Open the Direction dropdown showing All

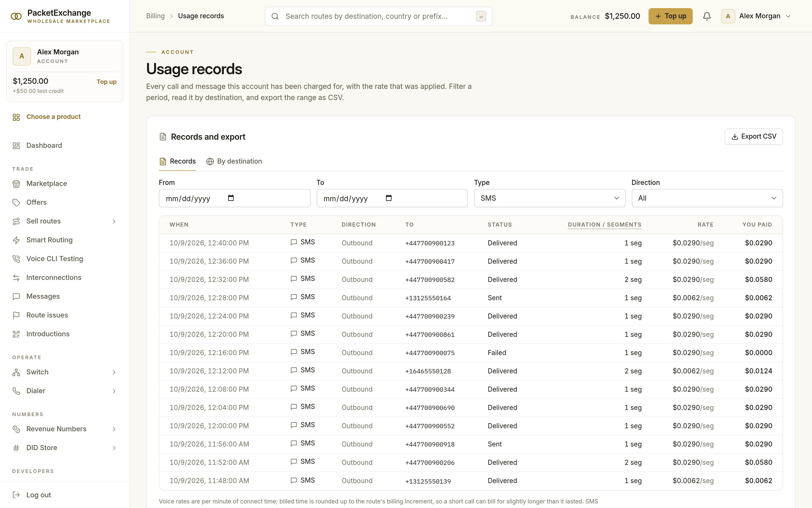[x=707, y=198]
